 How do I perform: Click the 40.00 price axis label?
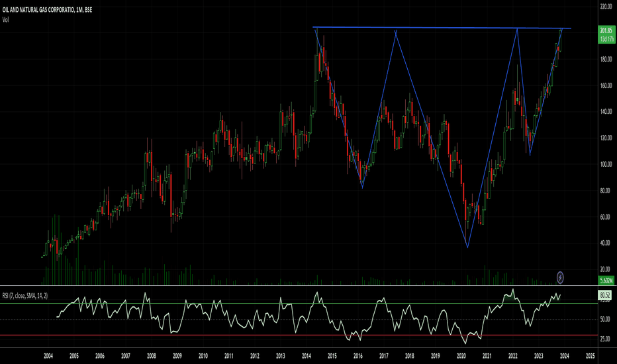pos(606,243)
